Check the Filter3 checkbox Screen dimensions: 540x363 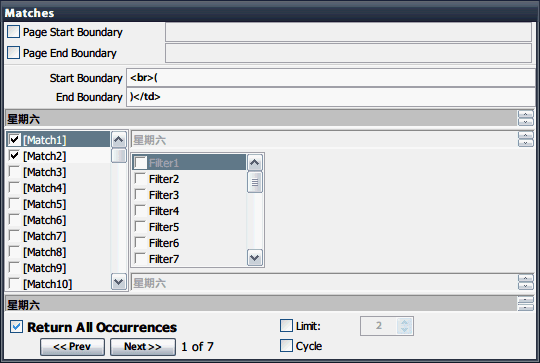point(140,194)
